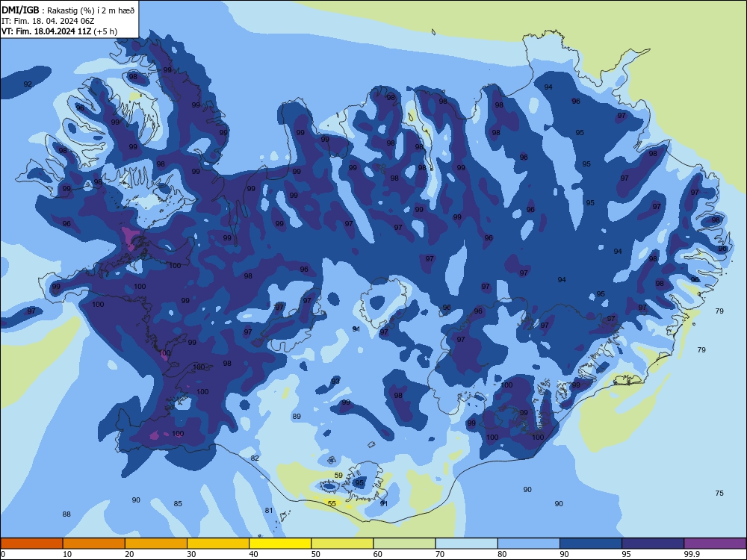Click the legend scale label 80
The height and width of the screenshot is (560, 747).
pos(502,554)
